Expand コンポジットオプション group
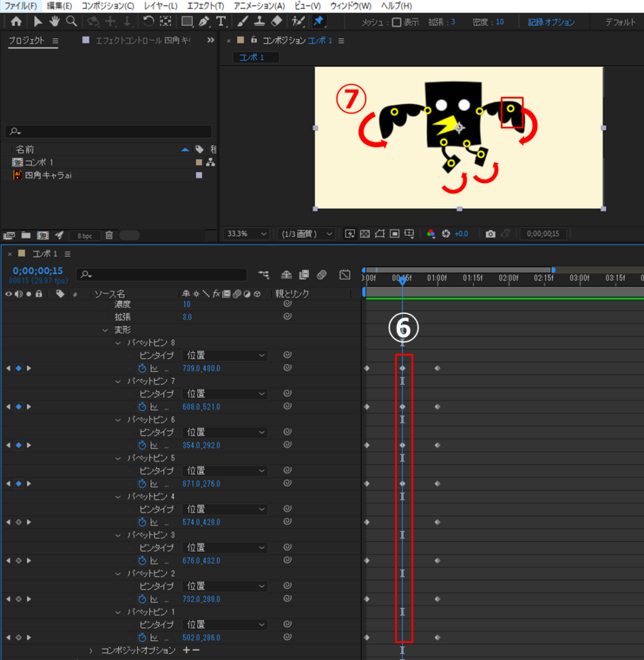 (91, 650)
